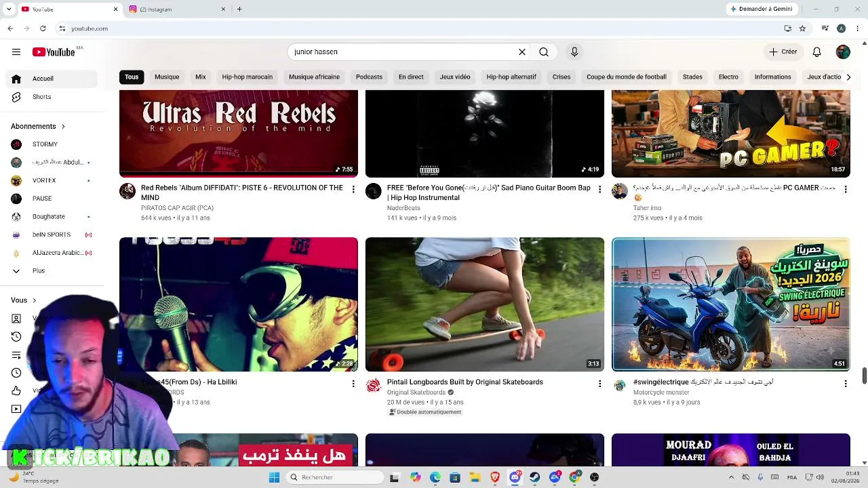Select the Tous filter chip
This screenshot has height=488, width=868.
tap(132, 77)
